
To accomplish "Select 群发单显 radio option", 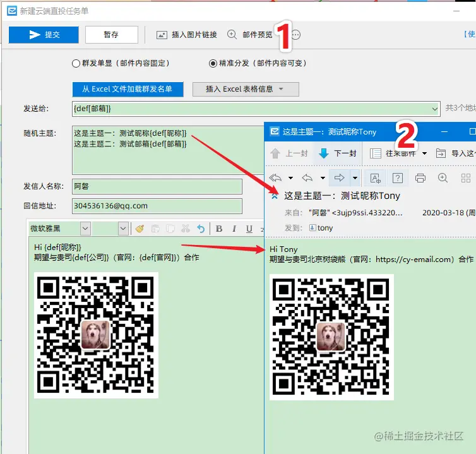I will [76, 64].
